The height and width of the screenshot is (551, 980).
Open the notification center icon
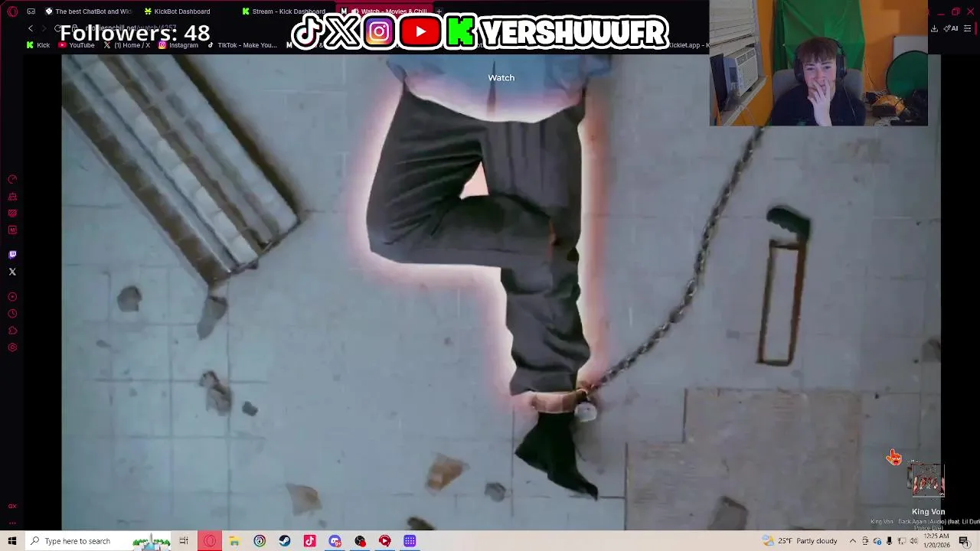pos(964,541)
